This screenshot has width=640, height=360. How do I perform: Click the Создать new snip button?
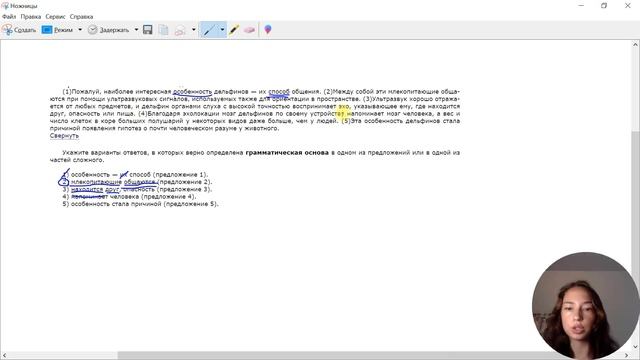tap(19, 30)
